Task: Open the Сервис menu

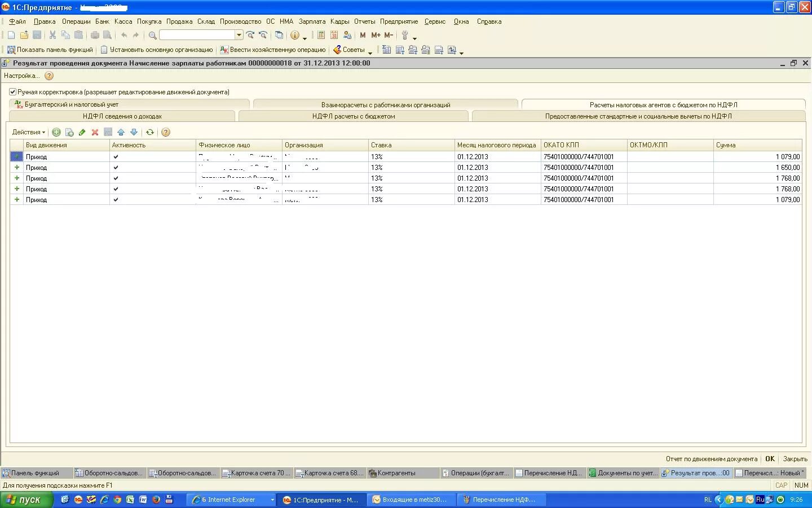Action: (435, 21)
